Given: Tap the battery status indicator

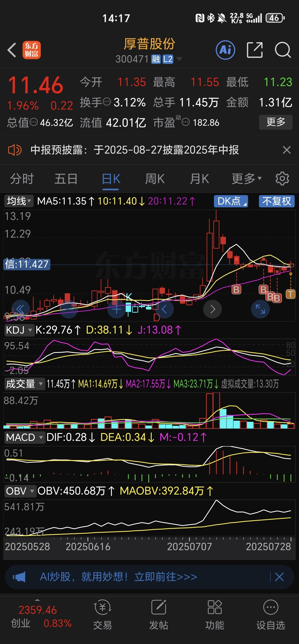Looking at the screenshot, I should click(x=275, y=18).
